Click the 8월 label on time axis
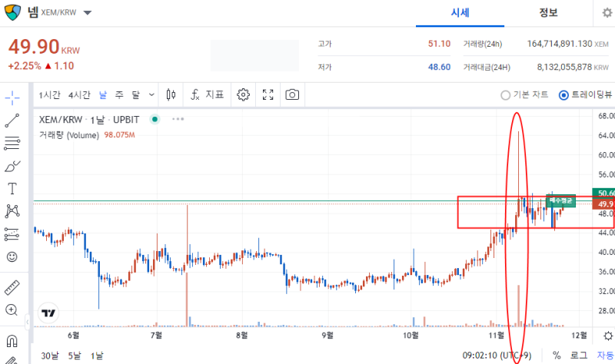The width and height of the screenshot is (615, 364). coord(241,336)
